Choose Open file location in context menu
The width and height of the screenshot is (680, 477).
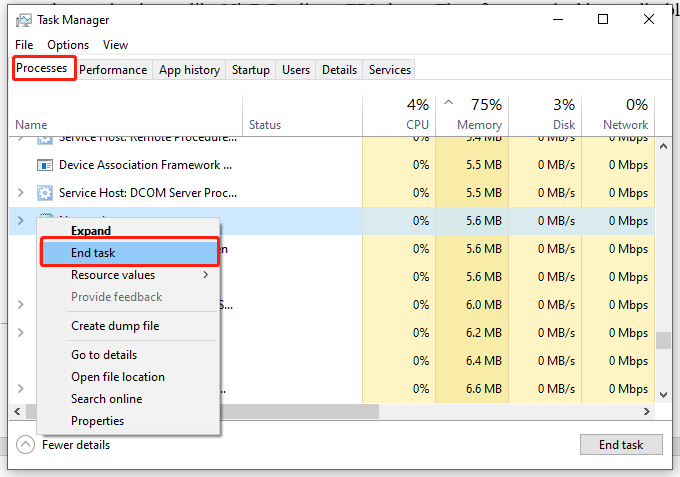pos(129,377)
